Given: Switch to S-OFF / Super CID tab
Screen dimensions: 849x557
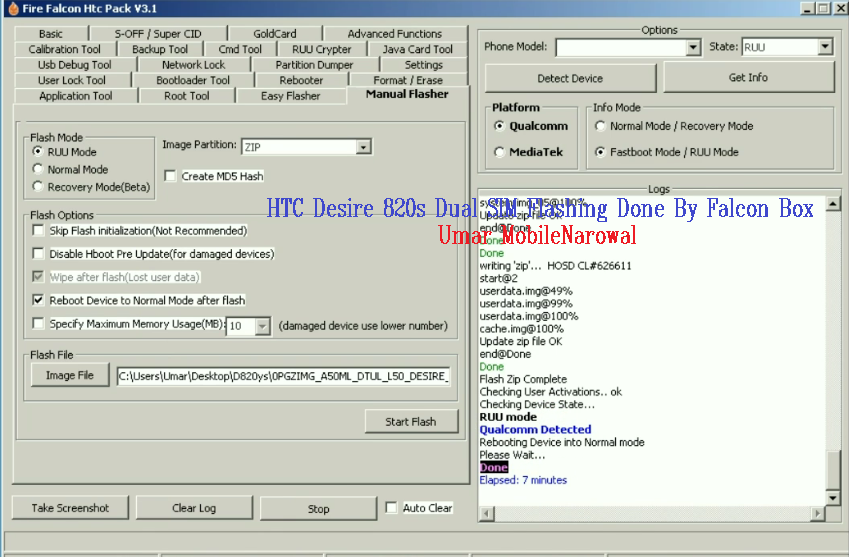Looking at the screenshot, I should pyautogui.click(x=158, y=34).
